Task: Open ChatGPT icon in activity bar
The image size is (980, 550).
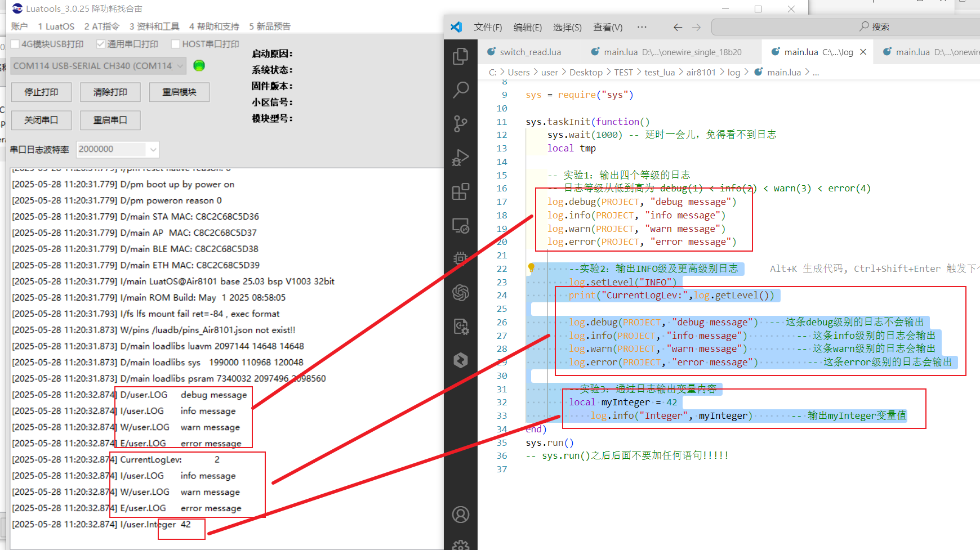Action: tap(461, 293)
